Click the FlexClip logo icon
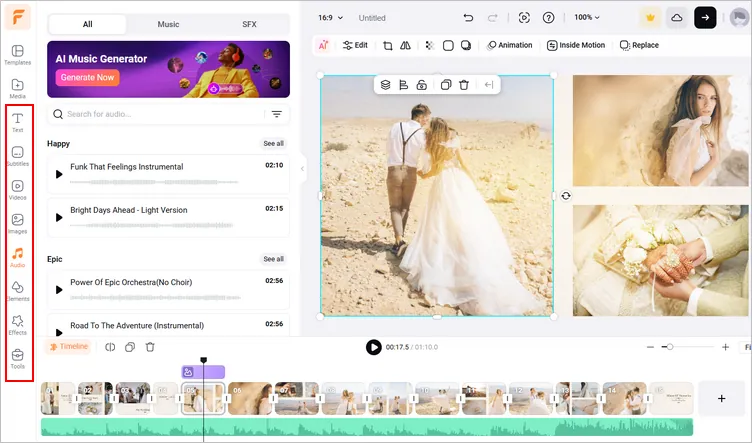Screen dimensions: 752x443 click(x=18, y=17)
